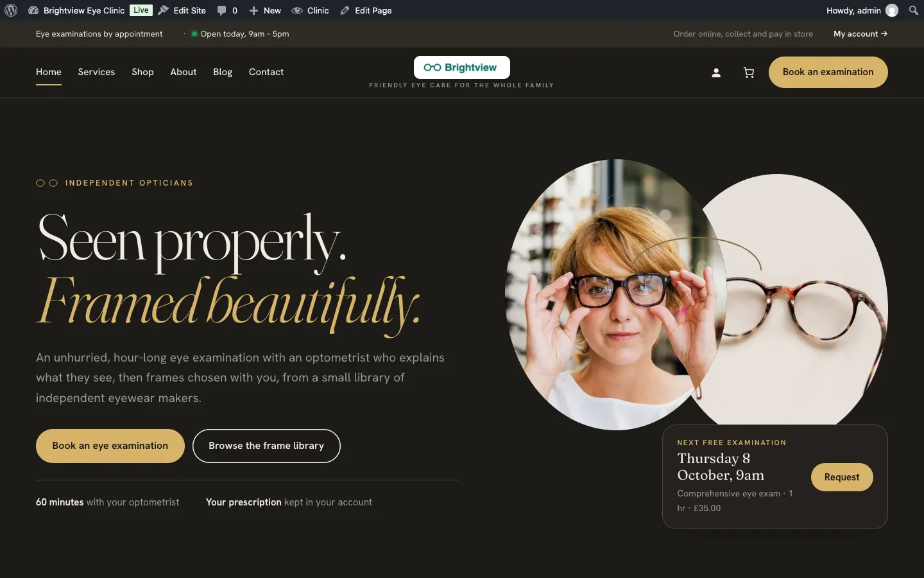
Task: Open the shopping cart icon
Action: coord(748,73)
